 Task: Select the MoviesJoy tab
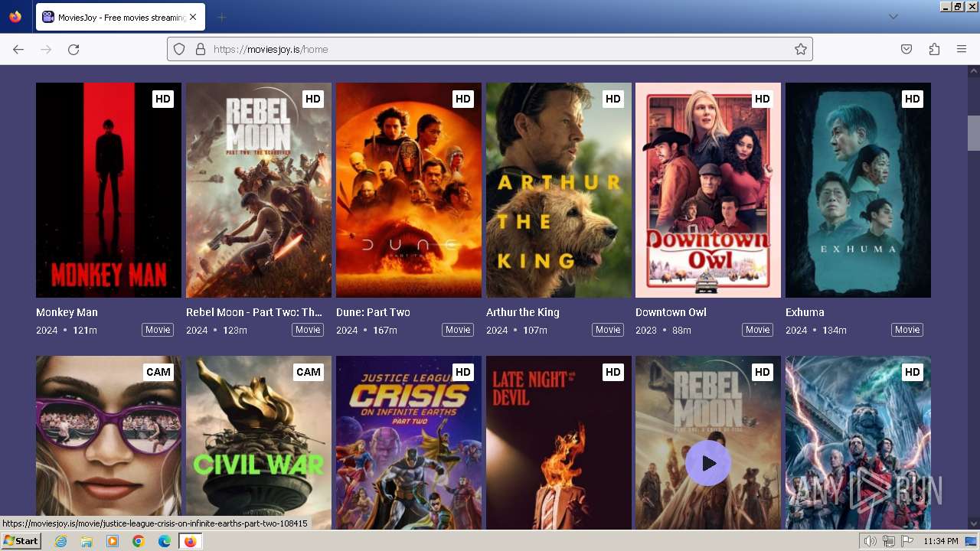[x=120, y=17]
